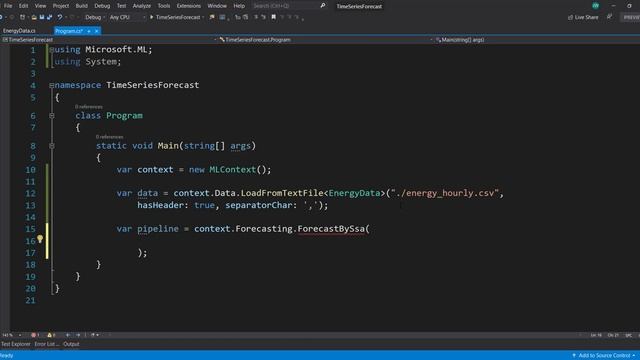Open the Analyze menu
Image resolution: width=640 pixels, height=360 pixels.
pyautogui.click(x=142, y=6)
